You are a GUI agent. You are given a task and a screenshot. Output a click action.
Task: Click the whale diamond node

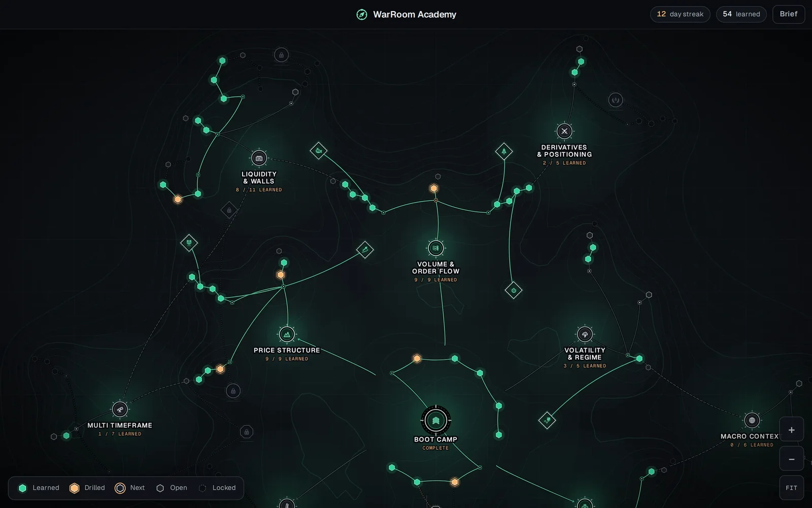(318, 151)
